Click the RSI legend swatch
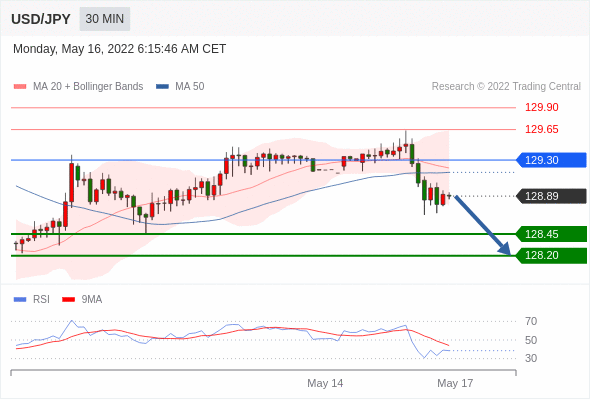590x400 pixels. 20,300
